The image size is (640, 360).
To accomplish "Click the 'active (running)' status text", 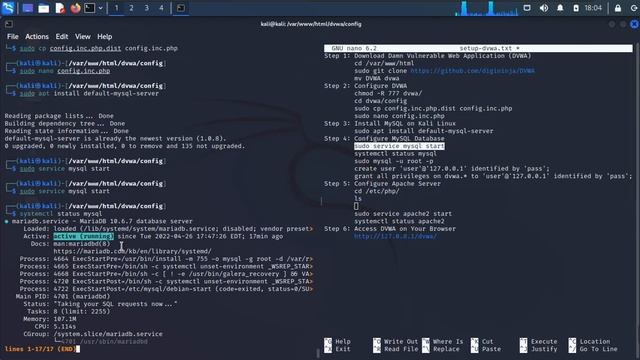I will tap(84, 236).
